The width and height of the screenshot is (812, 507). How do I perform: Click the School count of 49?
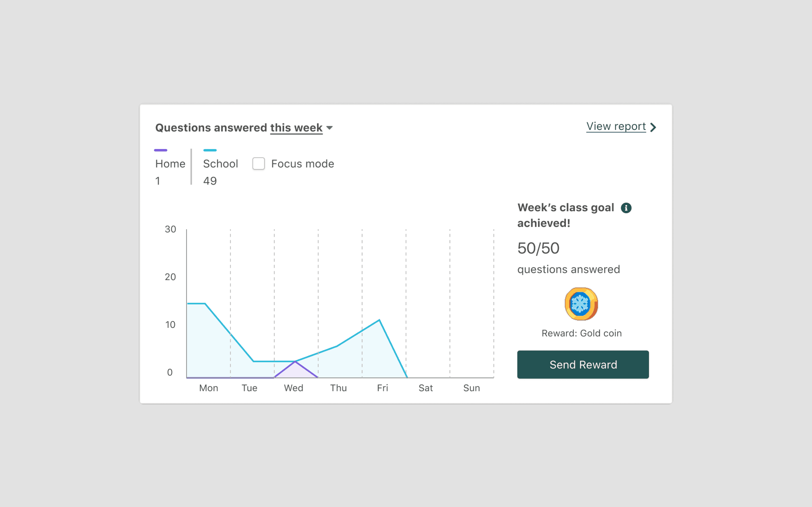(x=210, y=181)
